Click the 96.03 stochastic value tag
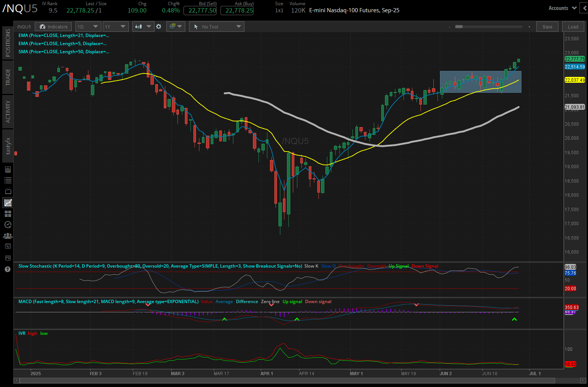The image size is (588, 387). click(x=570, y=267)
